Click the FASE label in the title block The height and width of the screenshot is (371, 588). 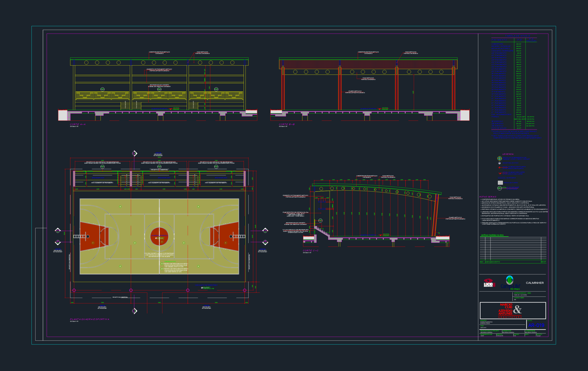[482, 326]
